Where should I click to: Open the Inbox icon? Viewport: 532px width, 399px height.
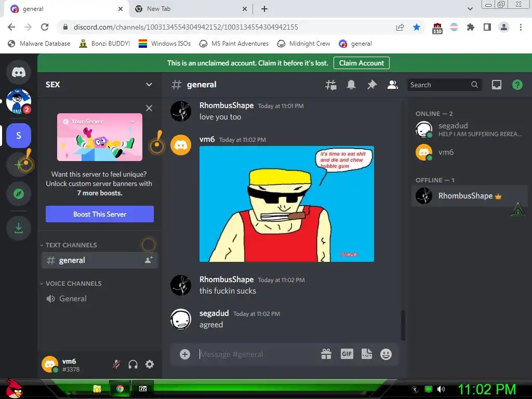click(x=496, y=85)
